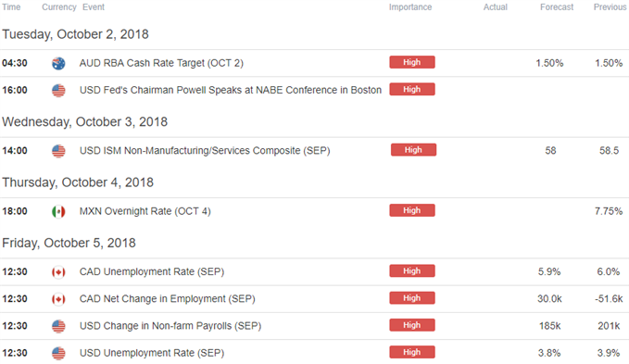Image resolution: width=629 pixels, height=364 pixels.
Task: Click High badge for USD Unemployment Rate
Action: coord(412,352)
